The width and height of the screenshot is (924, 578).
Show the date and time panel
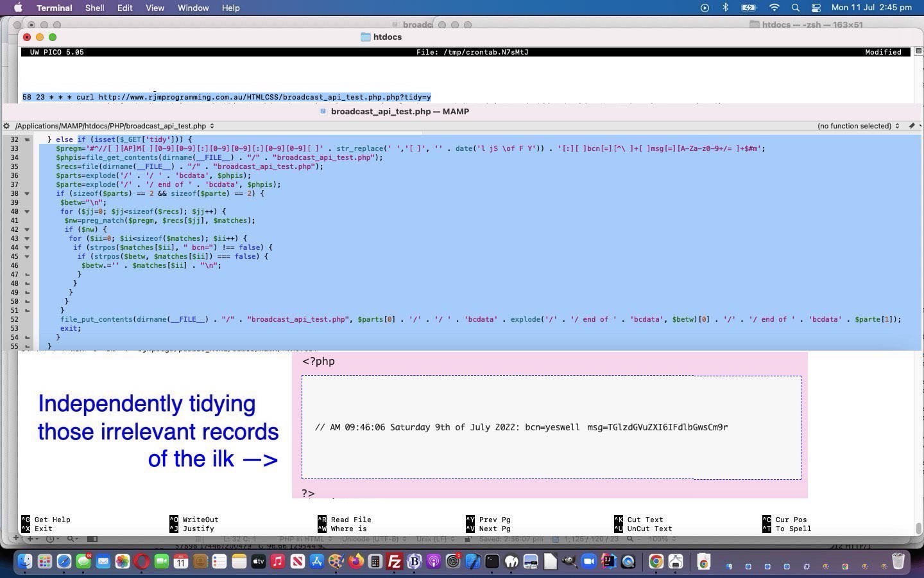pos(871,8)
